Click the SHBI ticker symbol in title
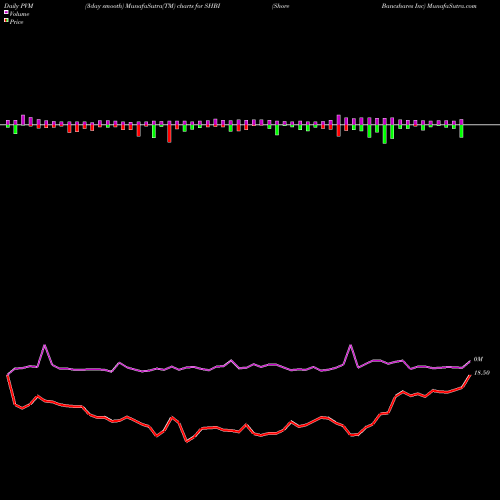Screen dimensions: 500x500 click(x=212, y=6)
